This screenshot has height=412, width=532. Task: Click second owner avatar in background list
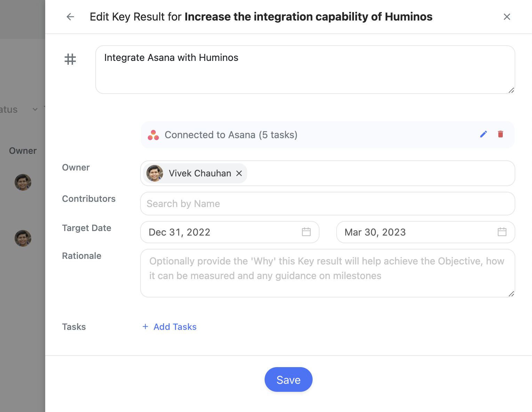tap(23, 238)
